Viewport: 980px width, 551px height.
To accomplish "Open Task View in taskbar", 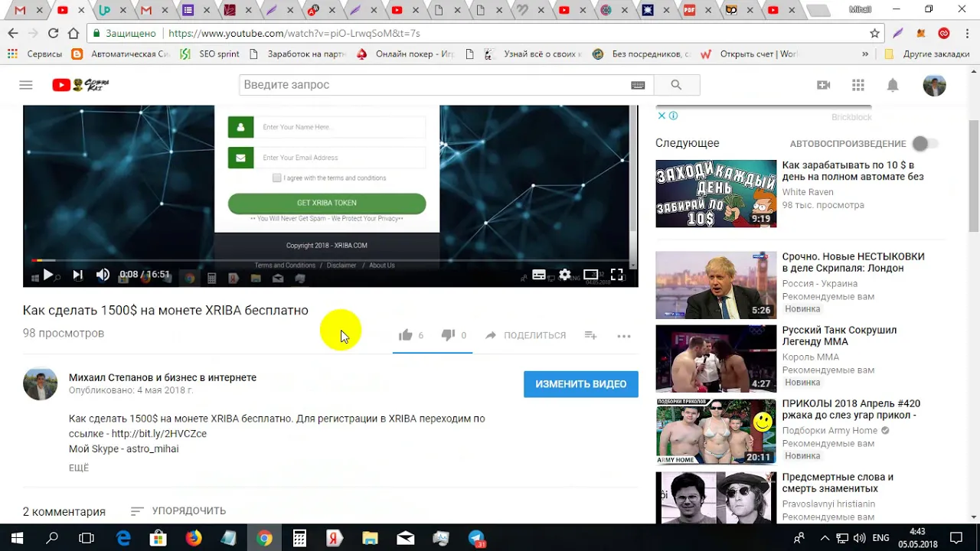I will tap(87, 538).
